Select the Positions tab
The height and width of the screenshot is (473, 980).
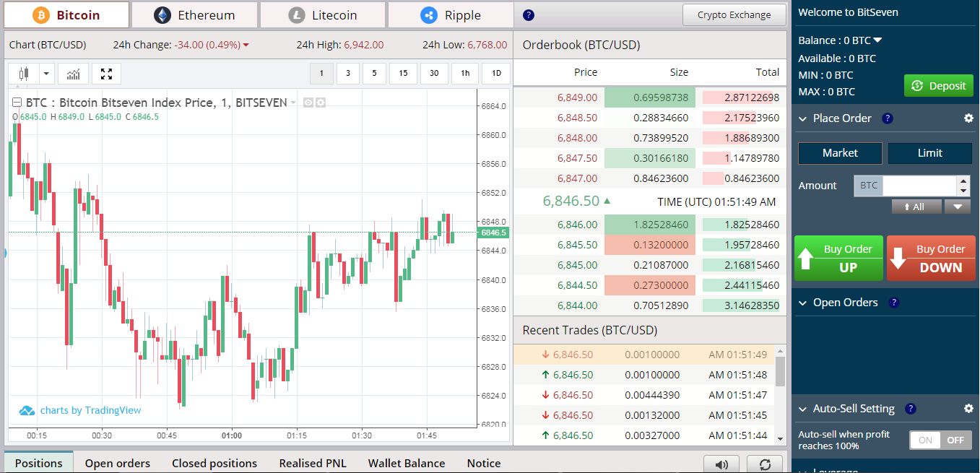click(39, 464)
